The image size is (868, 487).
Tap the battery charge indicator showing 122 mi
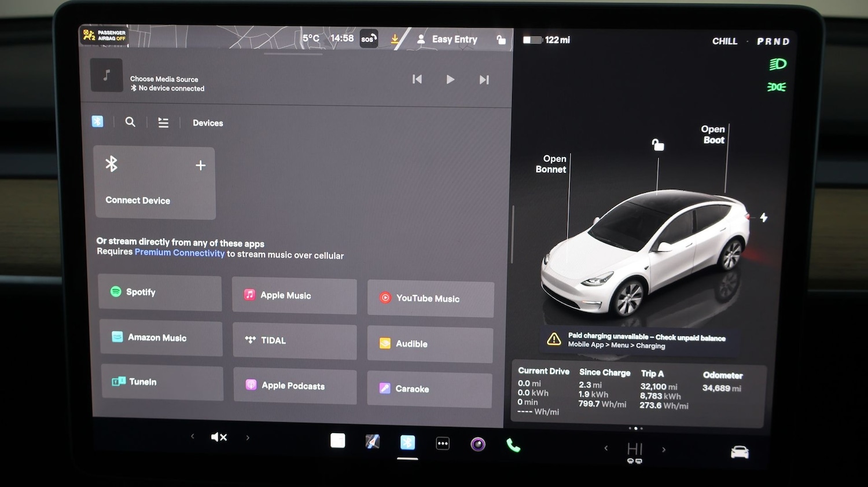click(545, 39)
